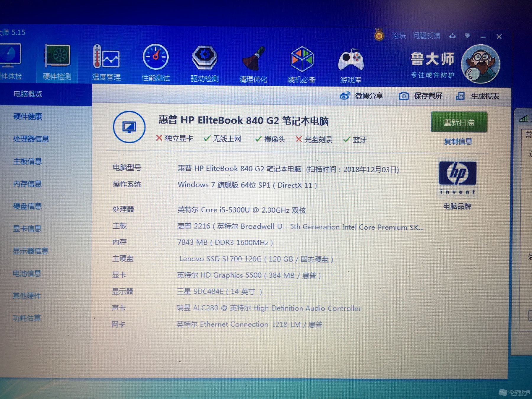Screen dimensions: 532x399
Task: Click the 独立显卡 status indicator
Action: click(x=175, y=138)
